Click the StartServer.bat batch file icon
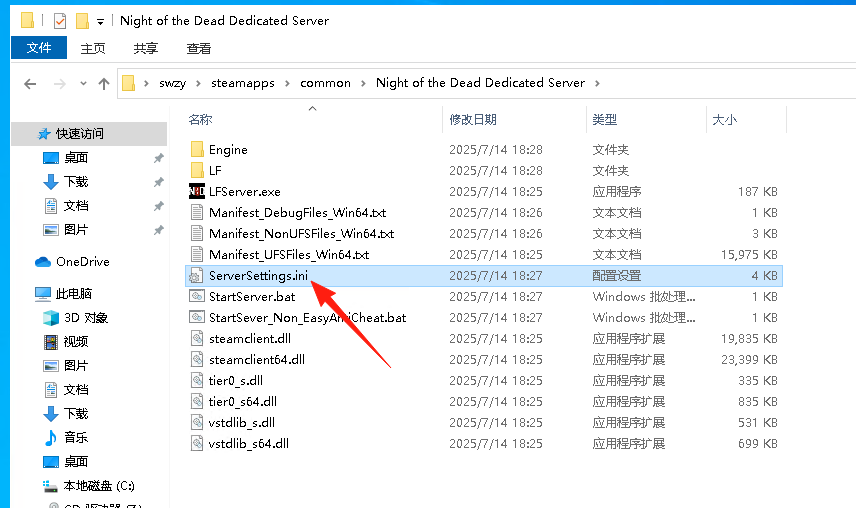The height and width of the screenshot is (508, 856). 197,296
